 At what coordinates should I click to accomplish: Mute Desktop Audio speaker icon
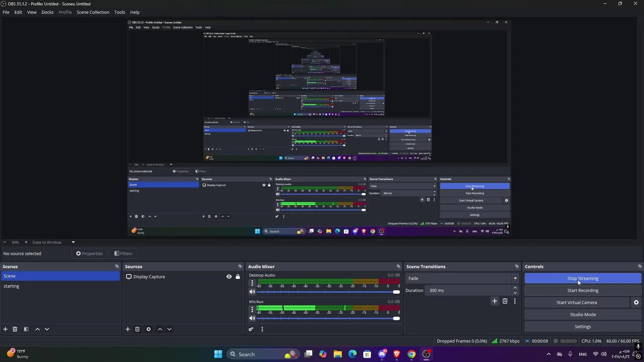pos(252,292)
